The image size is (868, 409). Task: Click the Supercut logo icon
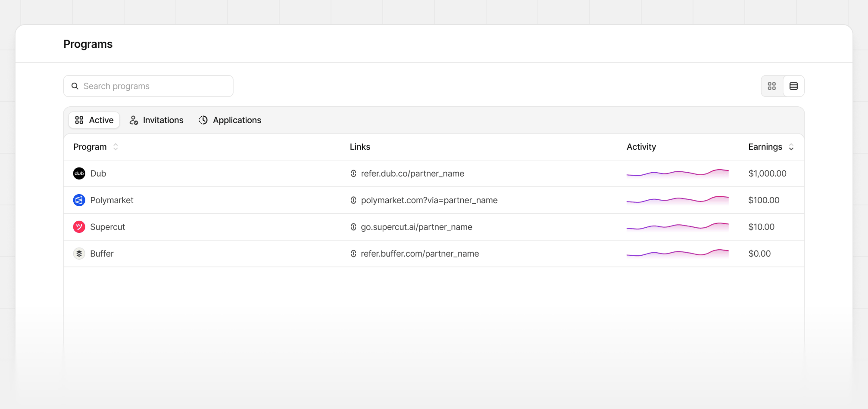[x=79, y=227]
